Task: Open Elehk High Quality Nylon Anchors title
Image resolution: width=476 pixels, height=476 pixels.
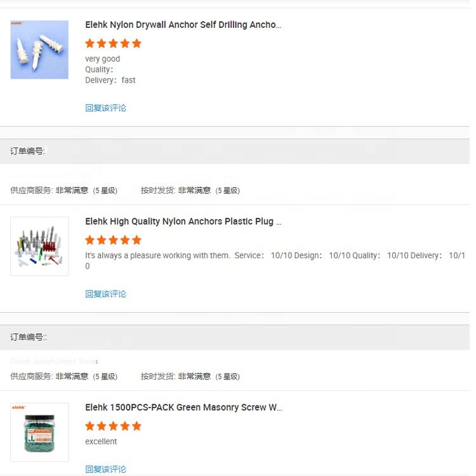Action: click(183, 221)
